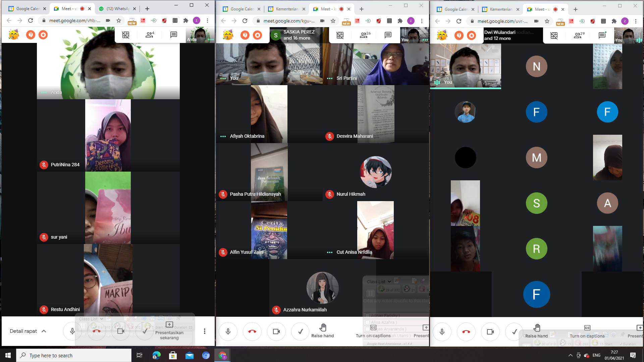644x362 pixels.
Task: Open Chrome menu in the middle browser window
Action: pyautogui.click(x=422, y=21)
